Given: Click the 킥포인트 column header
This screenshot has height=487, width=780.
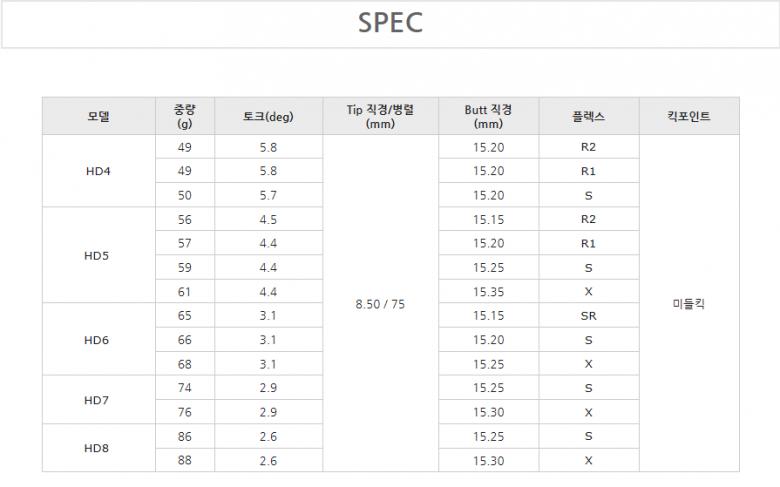Looking at the screenshot, I should [x=688, y=116].
